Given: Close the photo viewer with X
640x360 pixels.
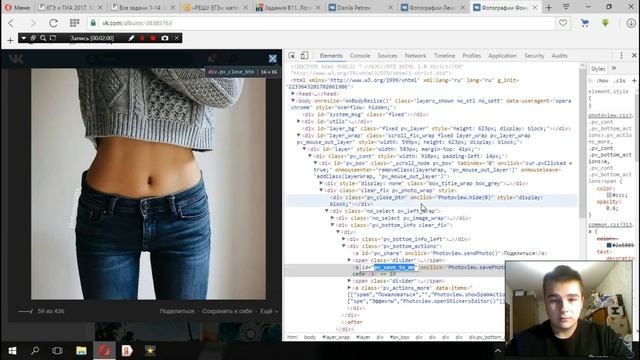Looking at the screenshot, I should tap(273, 59).
